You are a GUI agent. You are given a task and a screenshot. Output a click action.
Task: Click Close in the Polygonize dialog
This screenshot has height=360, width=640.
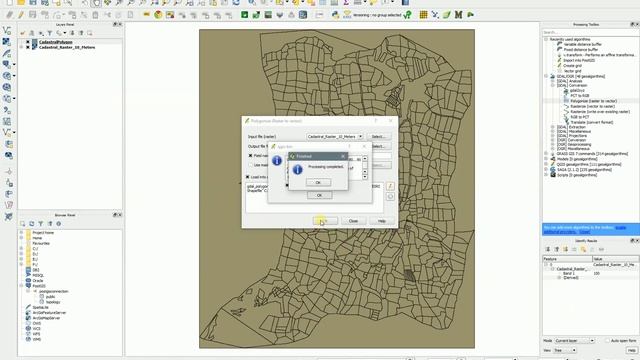pos(353,221)
